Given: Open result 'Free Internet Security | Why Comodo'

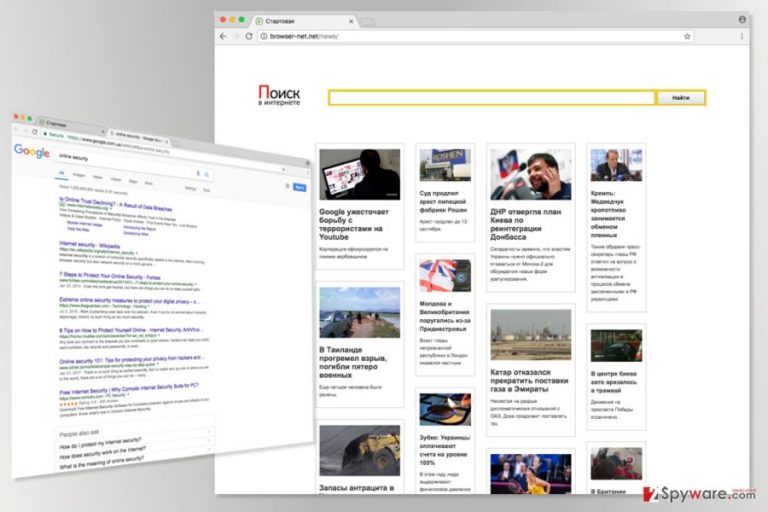Looking at the screenshot, I should 129,389.
